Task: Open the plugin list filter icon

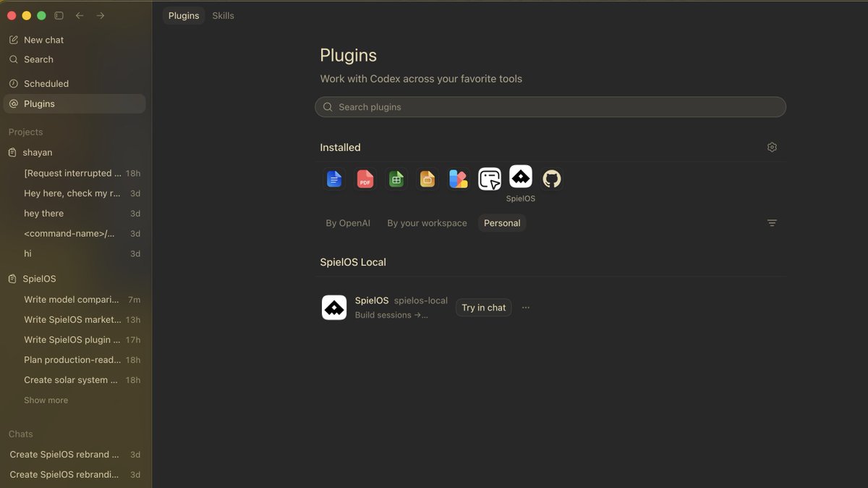Action: point(772,223)
